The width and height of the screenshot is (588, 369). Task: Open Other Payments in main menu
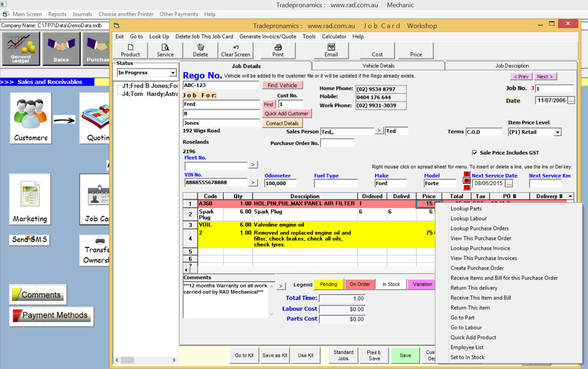(x=179, y=14)
